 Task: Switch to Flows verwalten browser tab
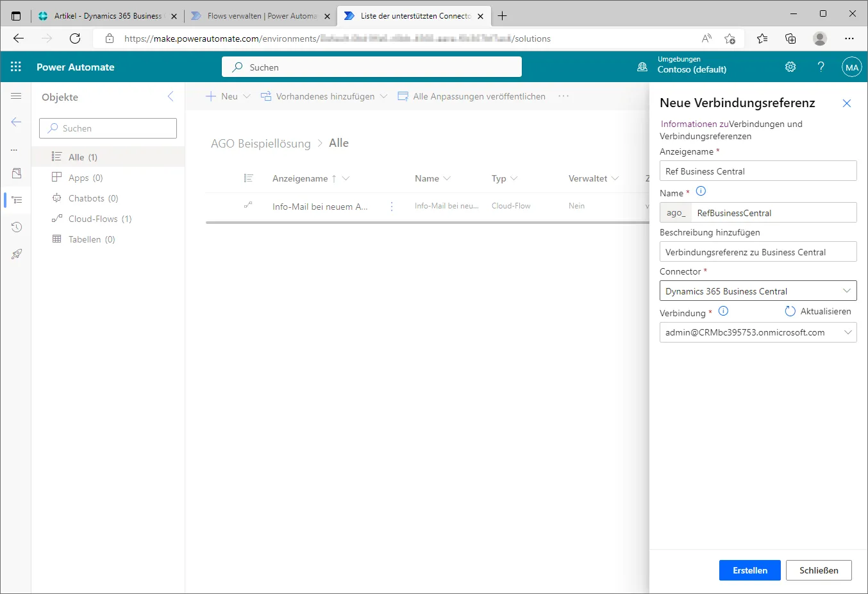tap(260, 16)
